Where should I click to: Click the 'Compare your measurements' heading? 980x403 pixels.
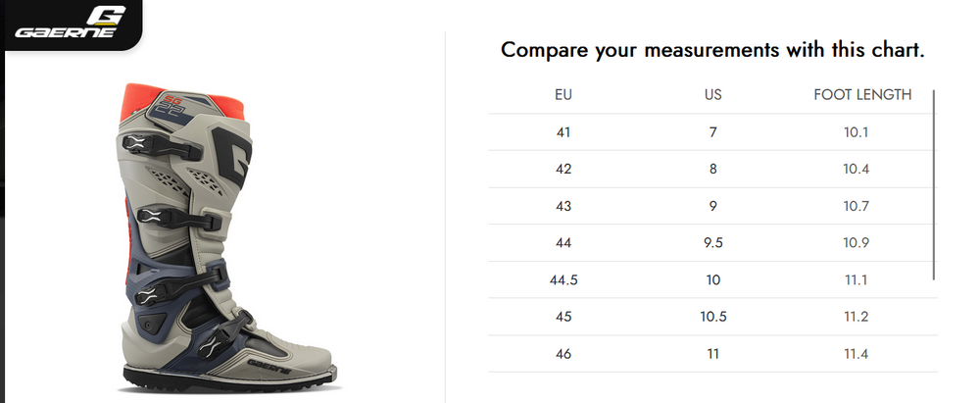[x=712, y=50]
